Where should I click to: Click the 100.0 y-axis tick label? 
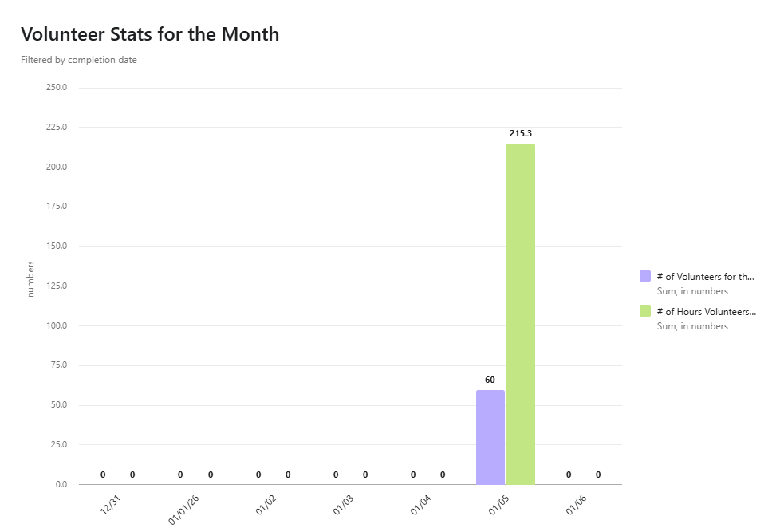click(56, 325)
